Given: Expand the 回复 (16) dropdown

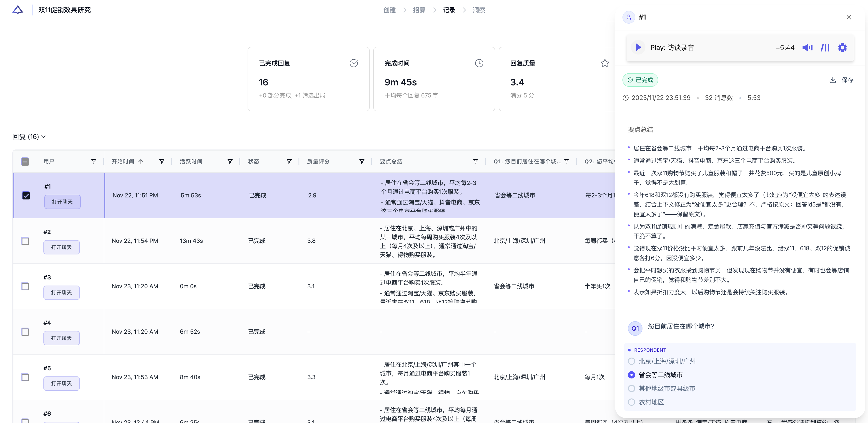Looking at the screenshot, I should coord(29,137).
